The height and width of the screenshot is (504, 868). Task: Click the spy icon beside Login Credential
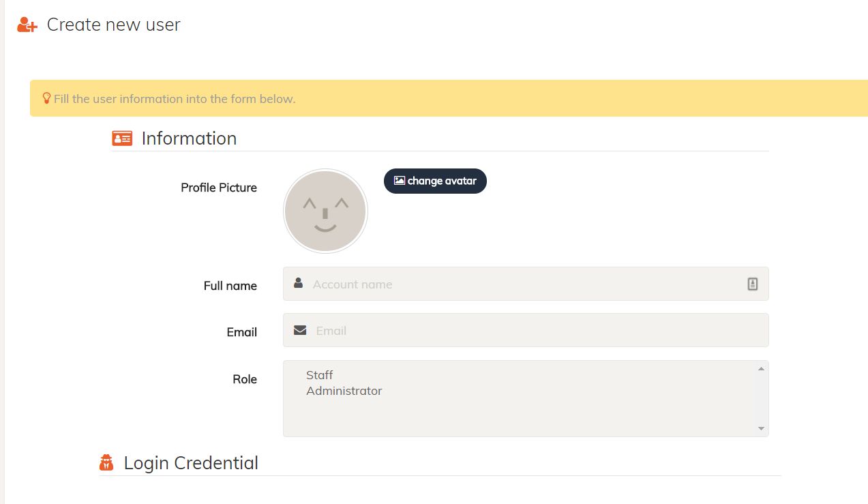pyautogui.click(x=106, y=463)
